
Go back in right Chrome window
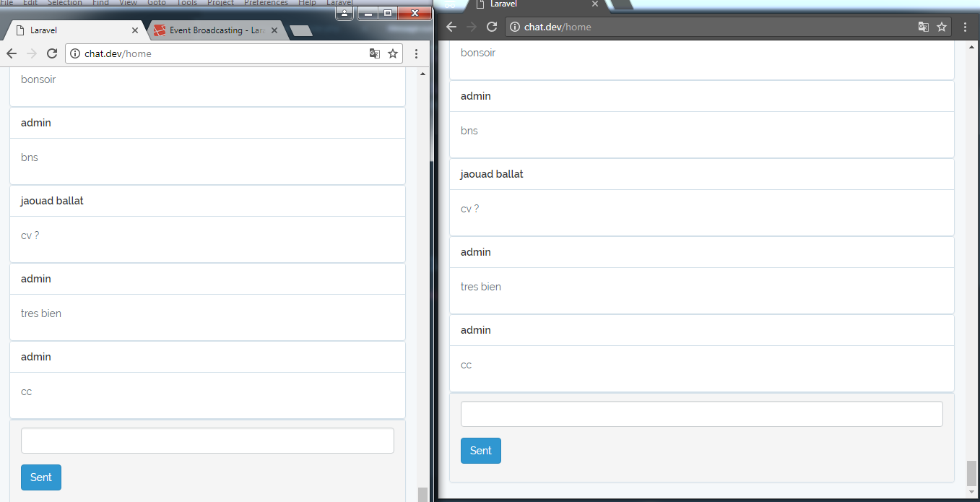click(451, 27)
